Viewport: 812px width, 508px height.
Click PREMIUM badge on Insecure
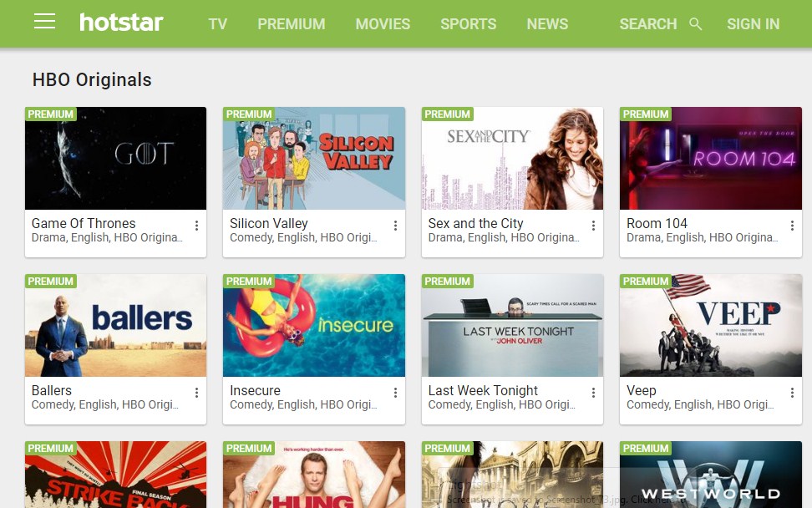coord(249,282)
